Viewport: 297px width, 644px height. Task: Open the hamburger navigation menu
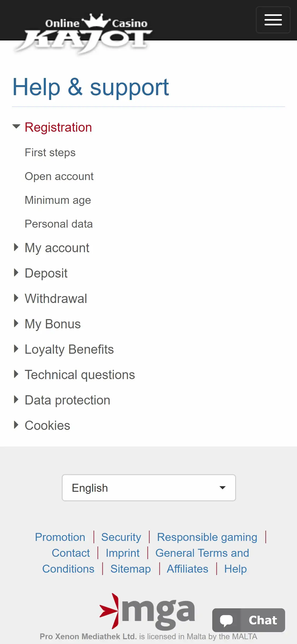click(x=273, y=20)
